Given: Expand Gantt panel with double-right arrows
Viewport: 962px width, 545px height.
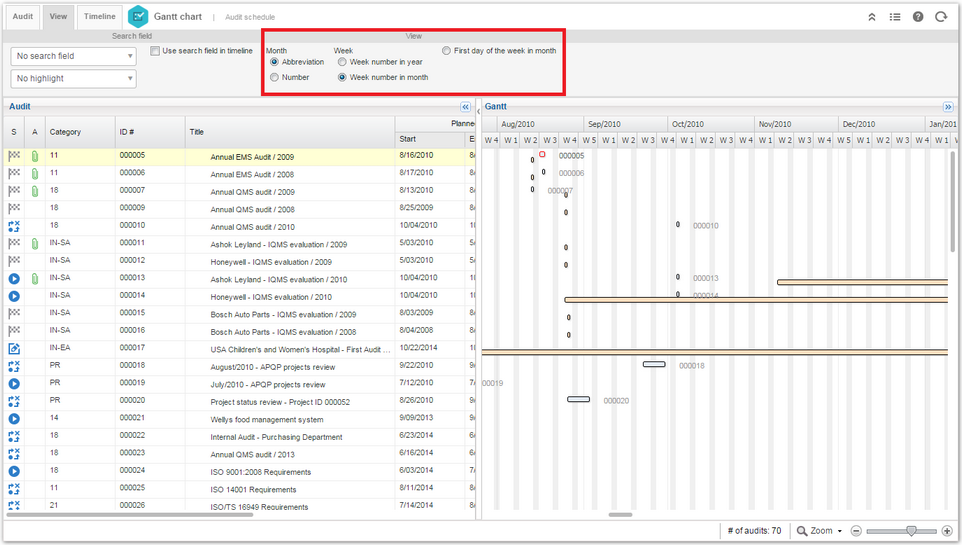Looking at the screenshot, I should [x=949, y=107].
